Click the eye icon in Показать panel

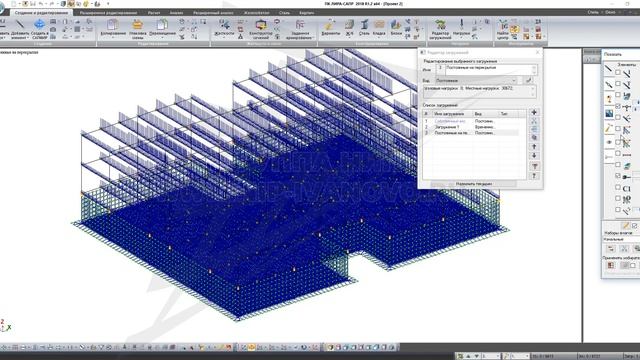coord(609,142)
